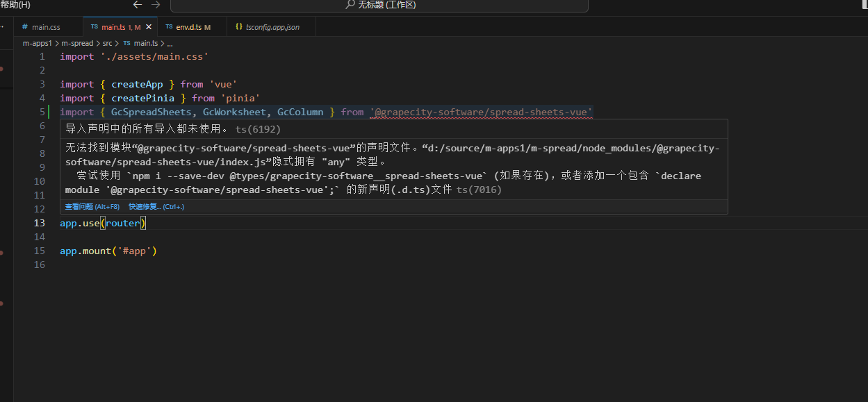The image size is (868, 402).
Task: Open the src breadcrumb dropdown
Action: tap(106, 42)
